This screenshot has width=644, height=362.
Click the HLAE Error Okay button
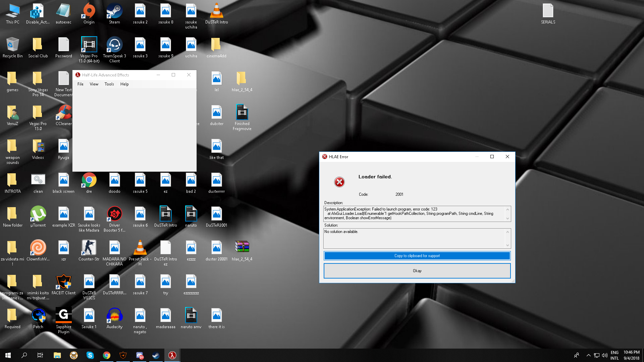click(x=417, y=270)
